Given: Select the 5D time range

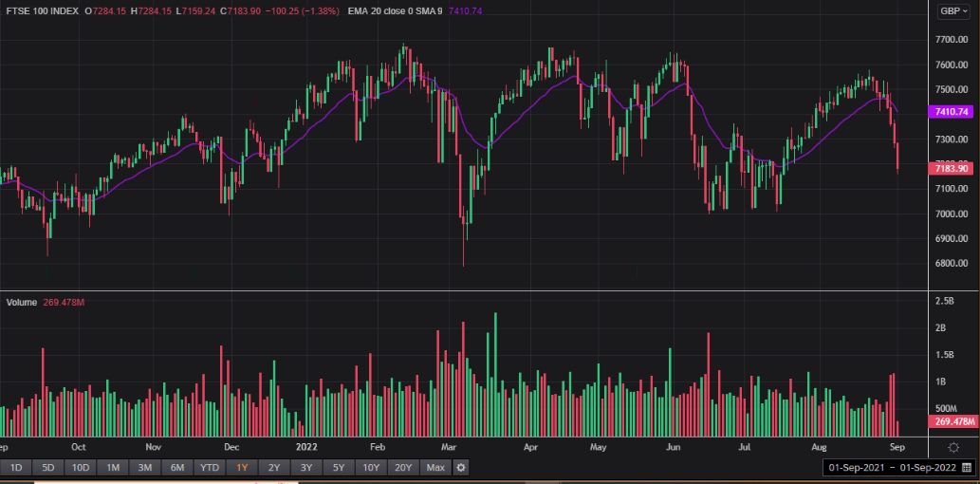Looking at the screenshot, I should coord(48,468).
